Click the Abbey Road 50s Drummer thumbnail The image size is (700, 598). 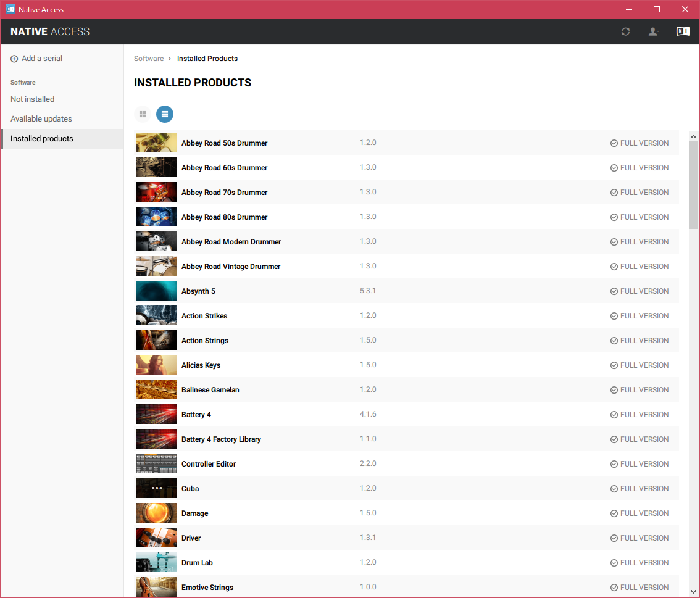(x=156, y=143)
